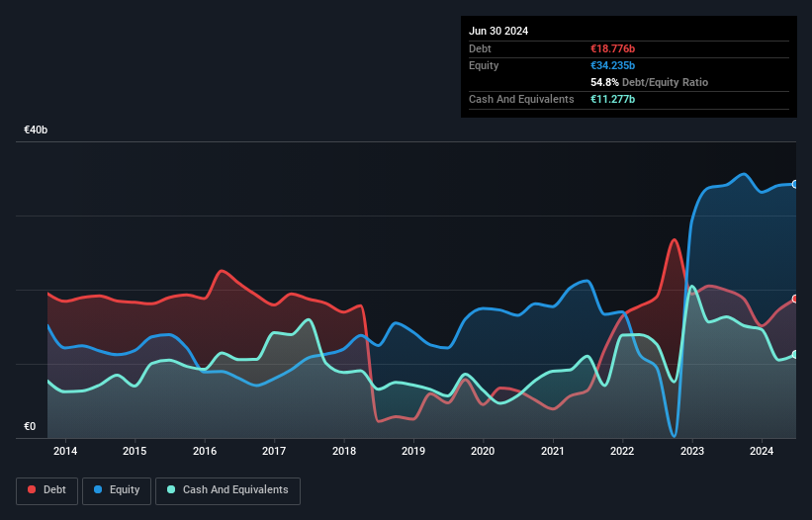Select the 2021 x-axis label

click(553, 451)
